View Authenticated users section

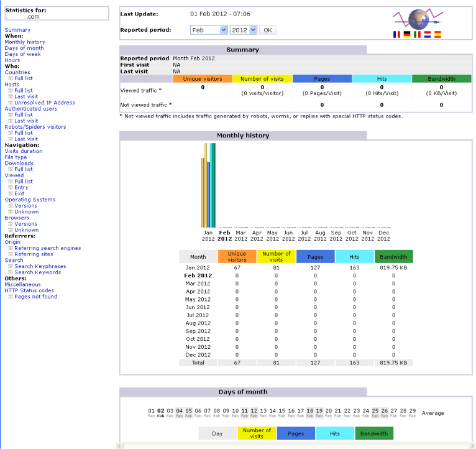[30, 109]
